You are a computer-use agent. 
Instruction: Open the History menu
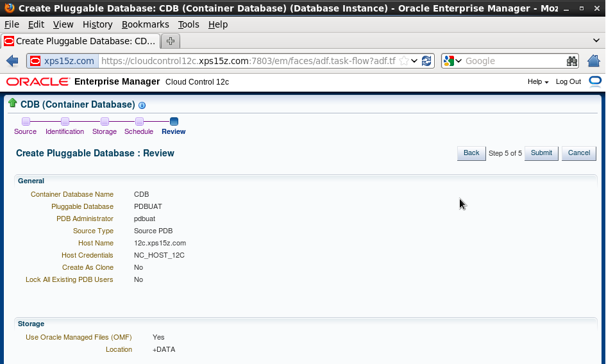[97, 24]
